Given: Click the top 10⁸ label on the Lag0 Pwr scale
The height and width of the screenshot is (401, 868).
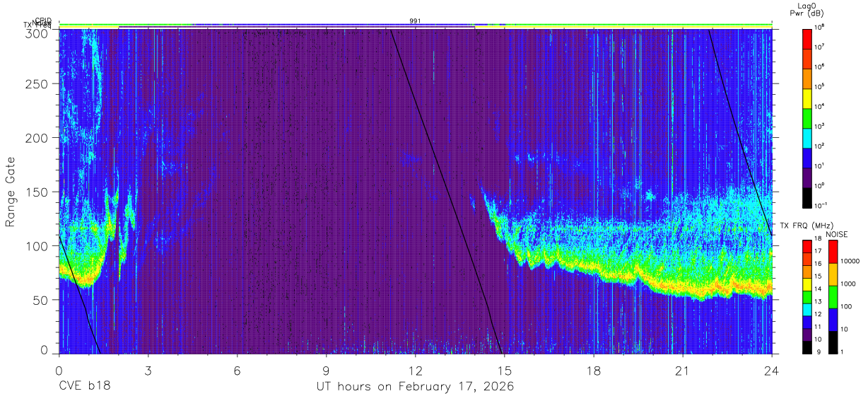Looking at the screenshot, I should (820, 27).
